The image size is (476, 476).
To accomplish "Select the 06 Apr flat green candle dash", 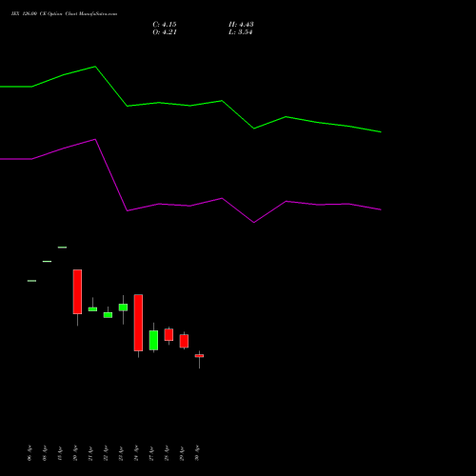I will tap(31, 281).
